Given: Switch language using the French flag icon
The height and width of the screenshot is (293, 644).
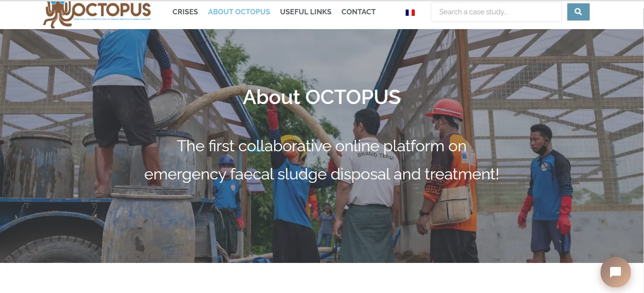Looking at the screenshot, I should click(x=410, y=12).
